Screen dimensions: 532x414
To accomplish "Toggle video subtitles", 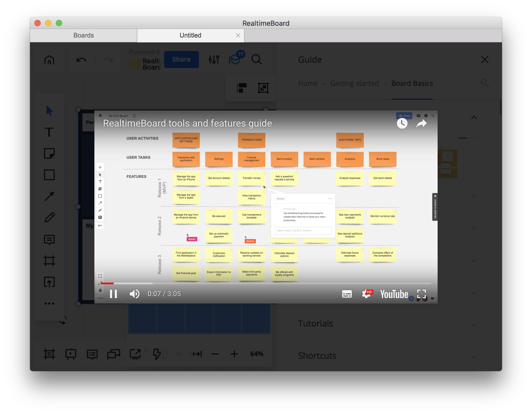I will 347,294.
